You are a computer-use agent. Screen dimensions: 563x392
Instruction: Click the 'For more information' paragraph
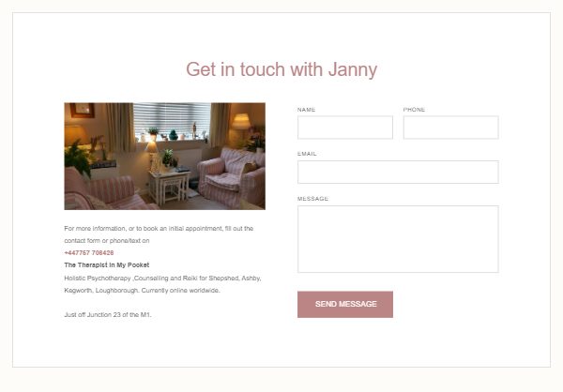[x=159, y=234]
